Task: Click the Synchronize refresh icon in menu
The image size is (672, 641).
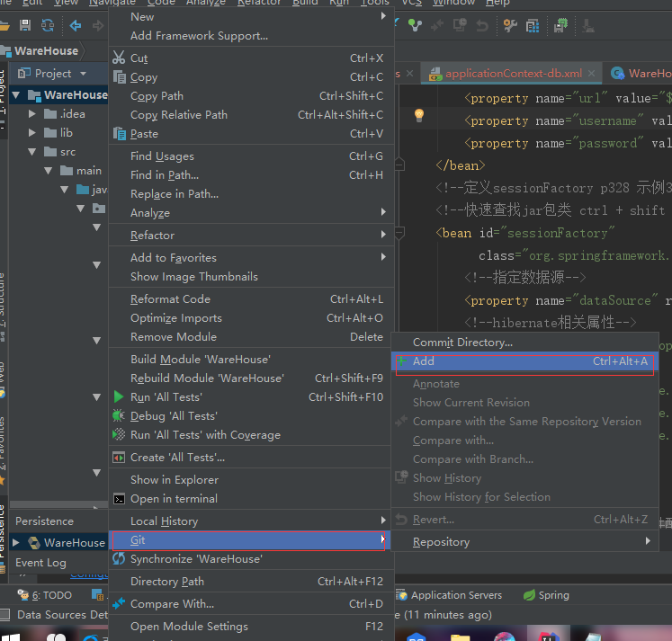Action: click(x=119, y=558)
